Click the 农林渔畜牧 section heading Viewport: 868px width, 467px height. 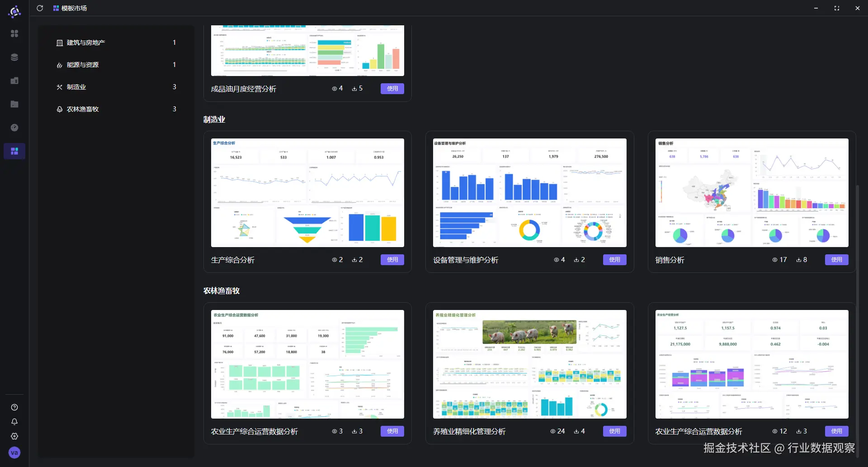(x=222, y=291)
